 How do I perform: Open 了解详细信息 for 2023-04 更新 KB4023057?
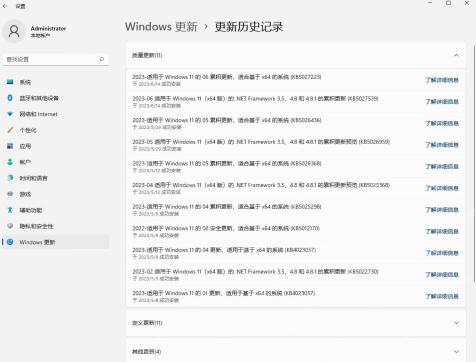[x=442, y=253]
